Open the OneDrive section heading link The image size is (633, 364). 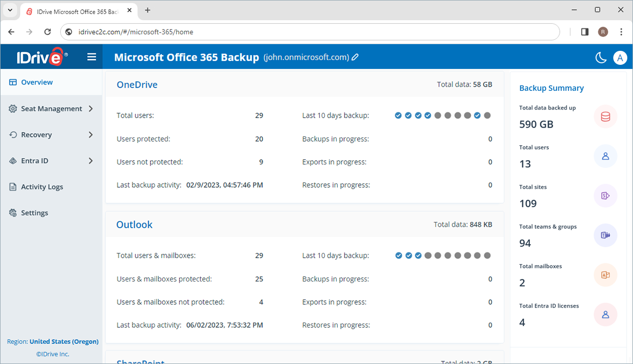click(137, 85)
